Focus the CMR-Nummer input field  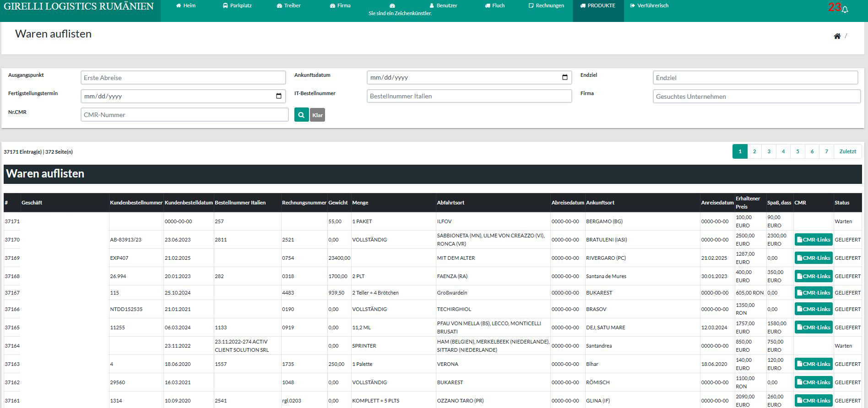point(184,115)
